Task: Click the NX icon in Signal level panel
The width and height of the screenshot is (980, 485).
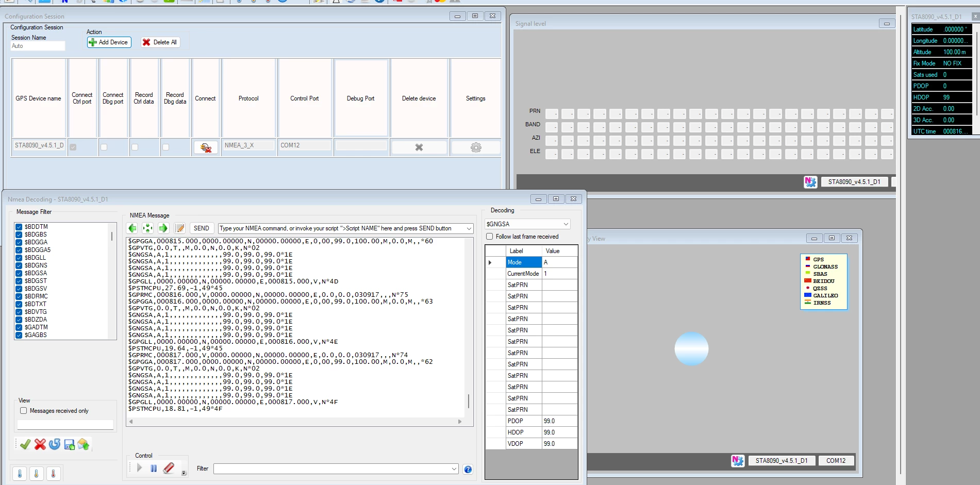Action: tap(810, 182)
